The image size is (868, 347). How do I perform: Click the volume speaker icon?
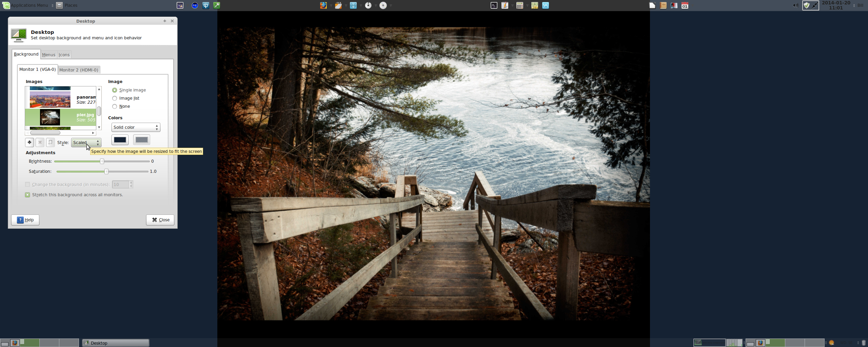pos(795,5)
